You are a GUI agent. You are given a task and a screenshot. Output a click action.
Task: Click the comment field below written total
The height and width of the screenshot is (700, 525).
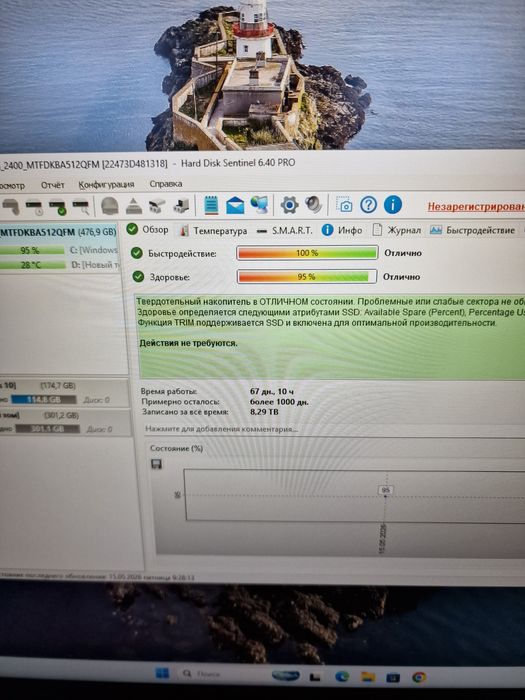point(334,429)
